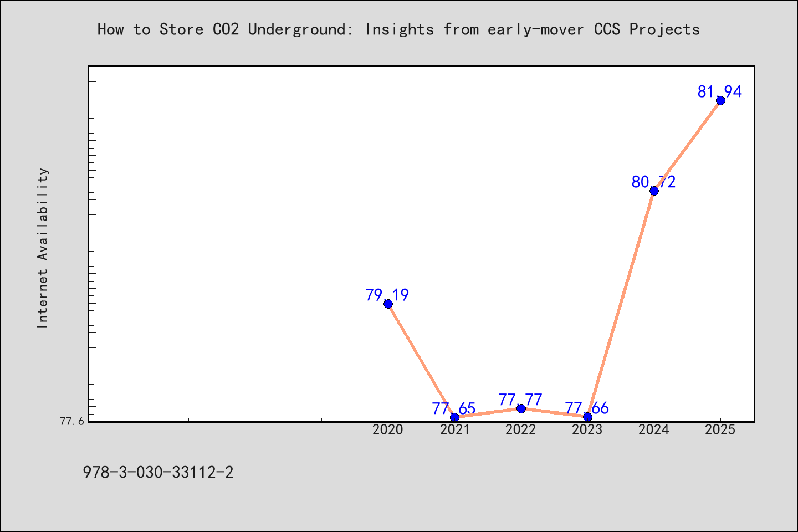Click the ISBN text 978-3-030-33112-2
This screenshot has width=798, height=532.
tap(158, 473)
